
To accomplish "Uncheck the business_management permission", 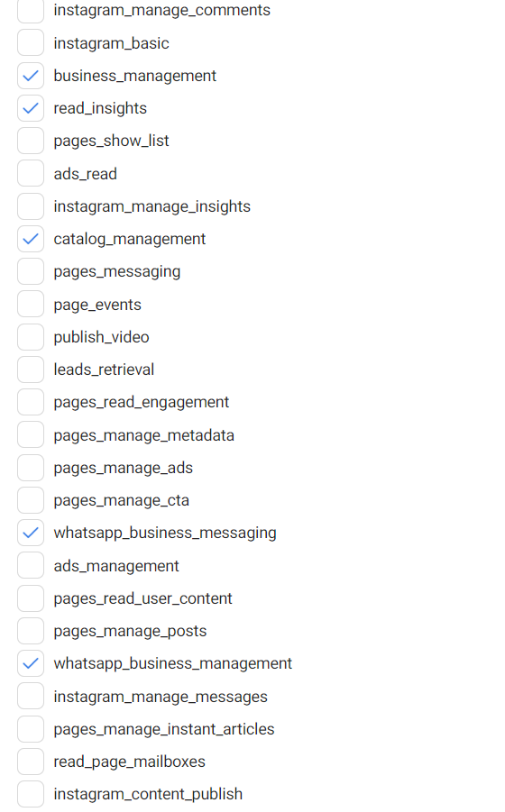I will pos(31,76).
